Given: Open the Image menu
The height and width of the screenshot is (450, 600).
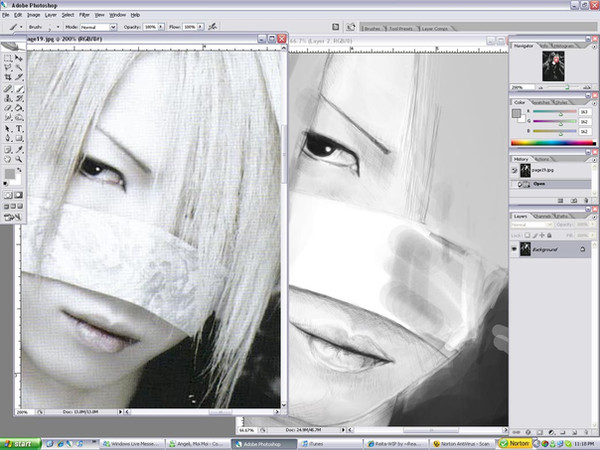Looking at the screenshot, I should 33,15.
